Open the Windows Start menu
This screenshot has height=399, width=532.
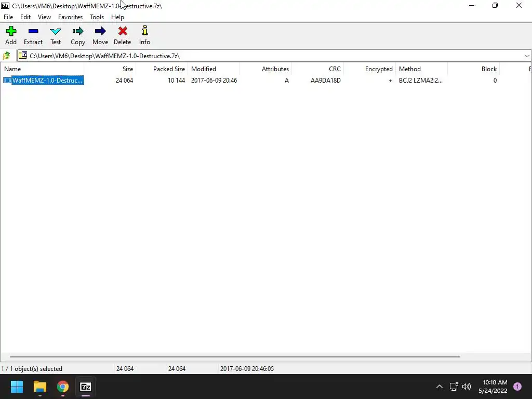(17, 387)
